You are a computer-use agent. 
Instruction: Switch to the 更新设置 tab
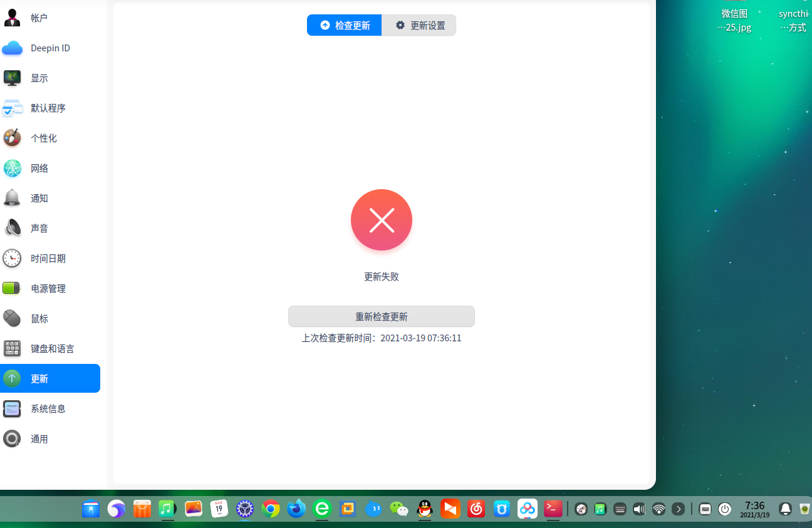(419, 25)
